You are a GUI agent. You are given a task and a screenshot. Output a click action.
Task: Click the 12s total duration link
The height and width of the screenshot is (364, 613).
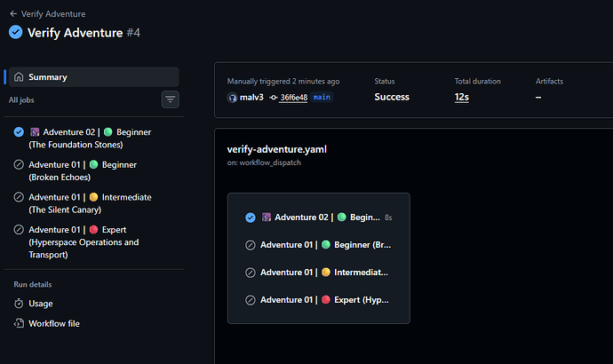tap(462, 97)
